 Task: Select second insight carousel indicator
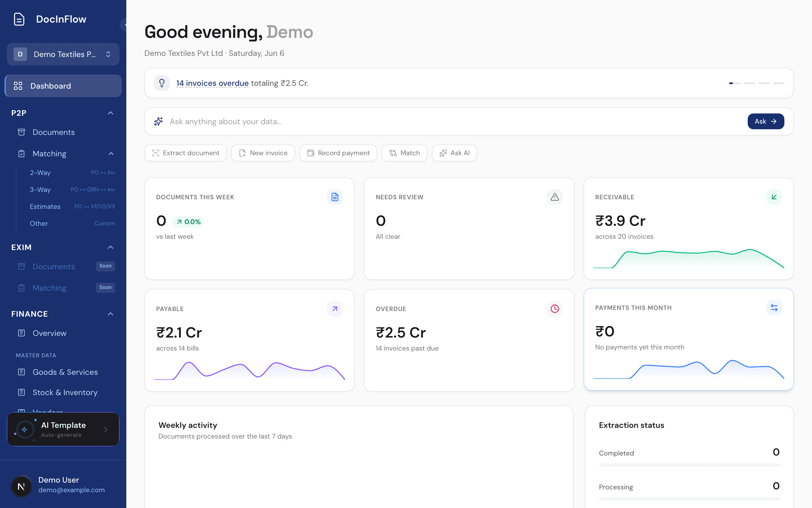pyautogui.click(x=749, y=83)
